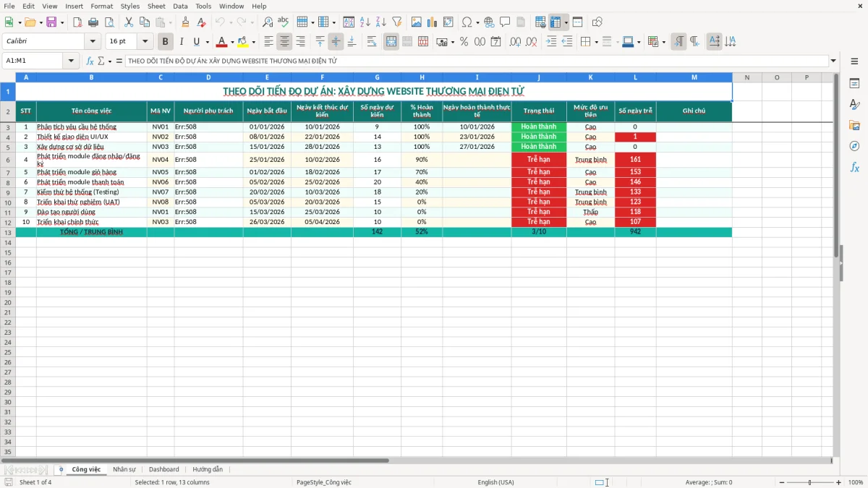Open the sidebar settings menu
This screenshot has height=488, width=868.
854,61
